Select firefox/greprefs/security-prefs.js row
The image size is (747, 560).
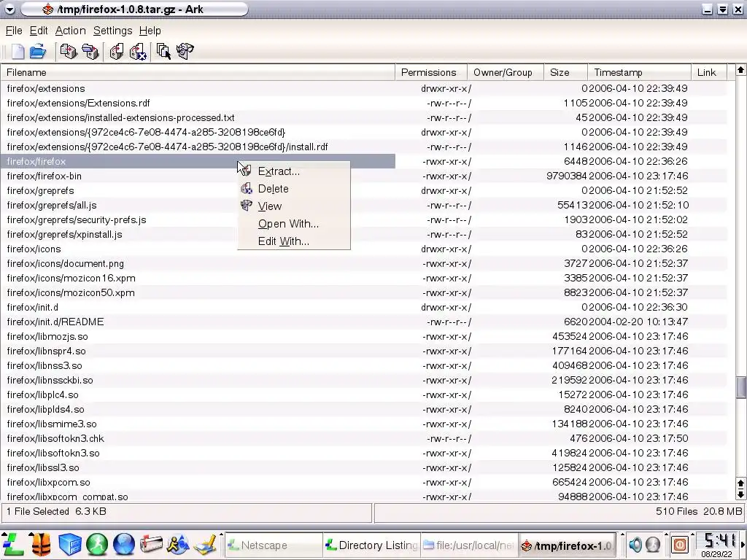click(x=364, y=220)
